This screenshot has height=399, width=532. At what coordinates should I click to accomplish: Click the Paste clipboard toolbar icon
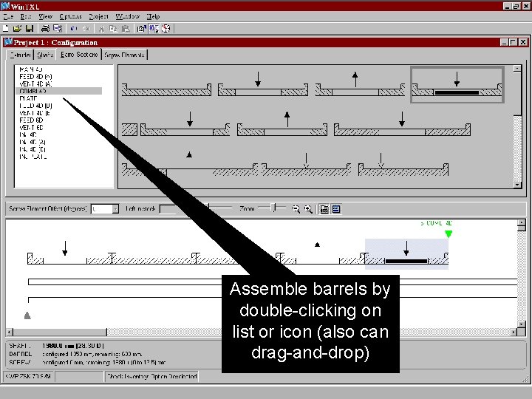[x=126, y=29]
